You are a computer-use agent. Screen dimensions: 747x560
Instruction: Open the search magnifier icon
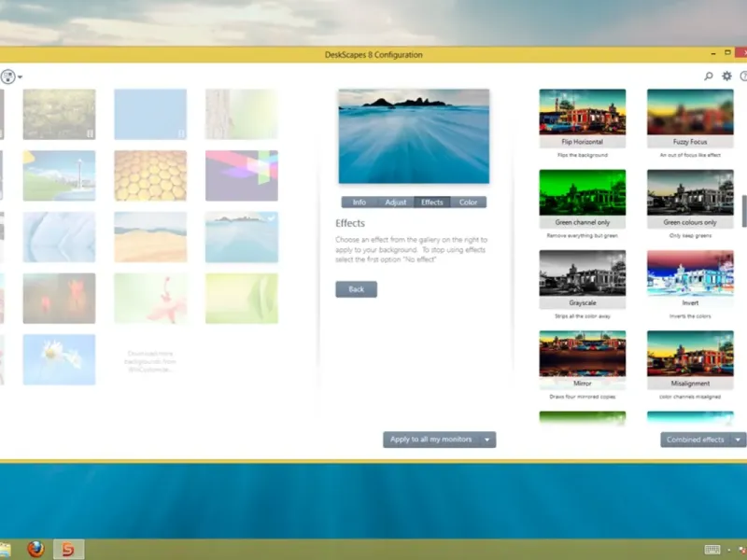coord(709,77)
